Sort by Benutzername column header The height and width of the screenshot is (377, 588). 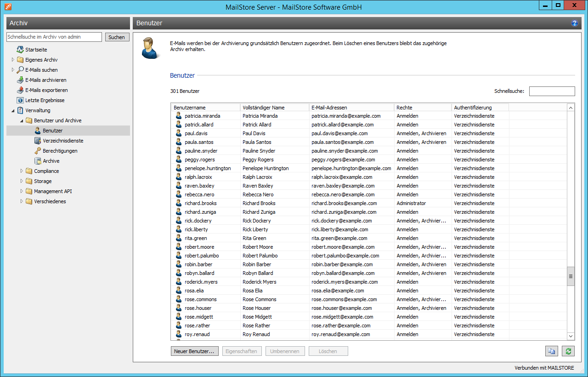(x=206, y=108)
